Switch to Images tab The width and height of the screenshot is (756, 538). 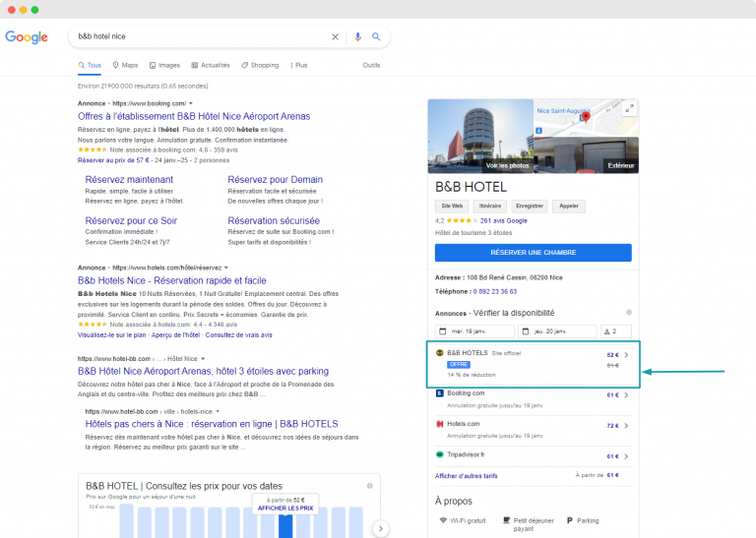165,65
